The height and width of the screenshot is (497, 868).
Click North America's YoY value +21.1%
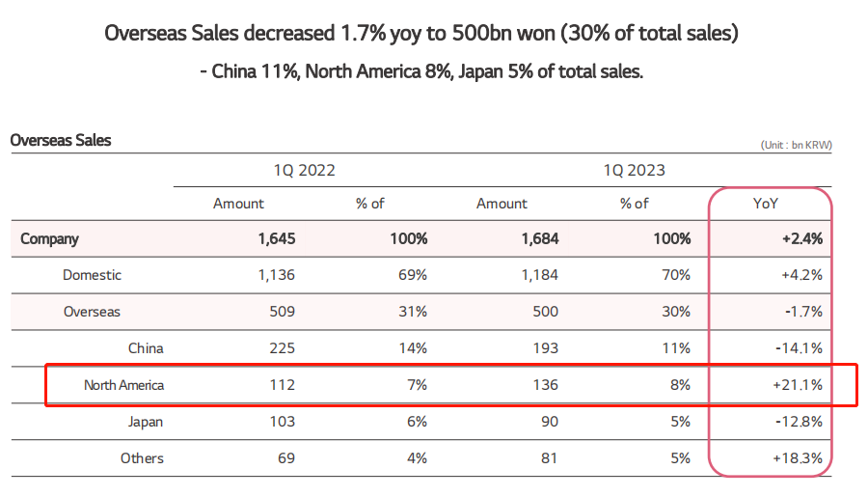coord(797,385)
